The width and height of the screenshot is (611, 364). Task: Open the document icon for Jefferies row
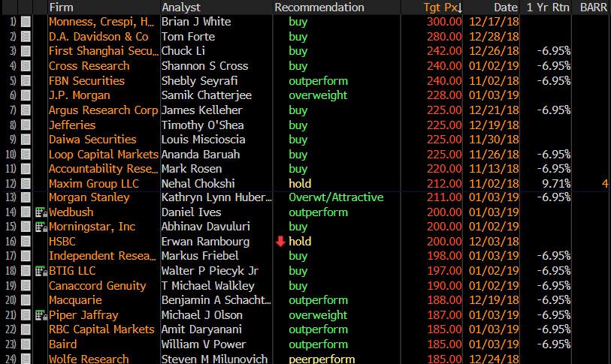26,125
